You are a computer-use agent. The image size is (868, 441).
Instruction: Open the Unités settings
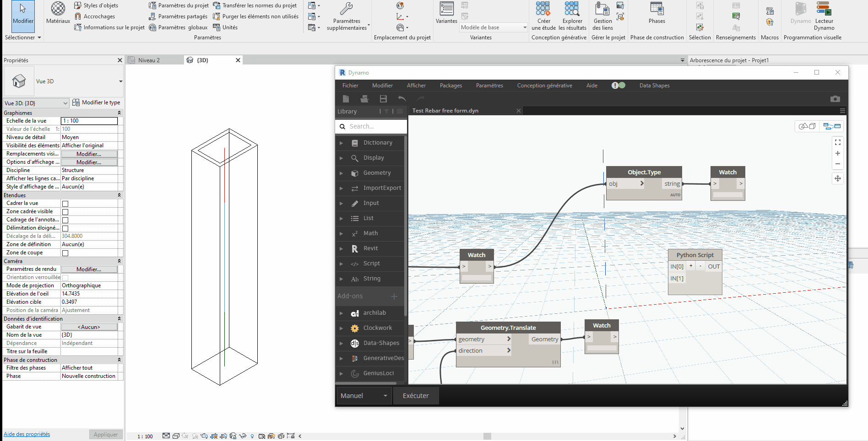click(x=225, y=27)
